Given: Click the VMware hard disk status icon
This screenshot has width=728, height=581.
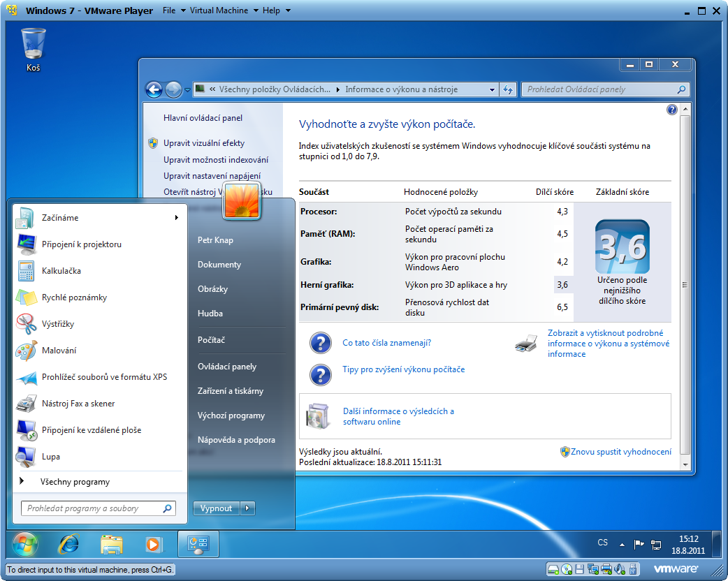Looking at the screenshot, I should coord(553,569).
